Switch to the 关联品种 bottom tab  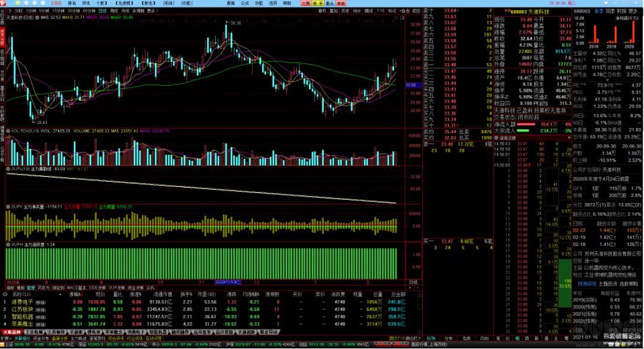point(11,332)
